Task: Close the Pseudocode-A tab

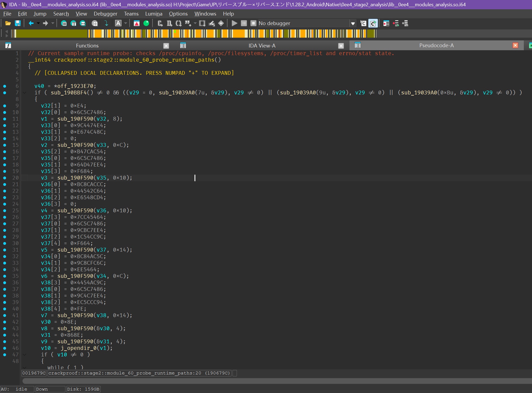Action: pyautogui.click(x=515, y=45)
